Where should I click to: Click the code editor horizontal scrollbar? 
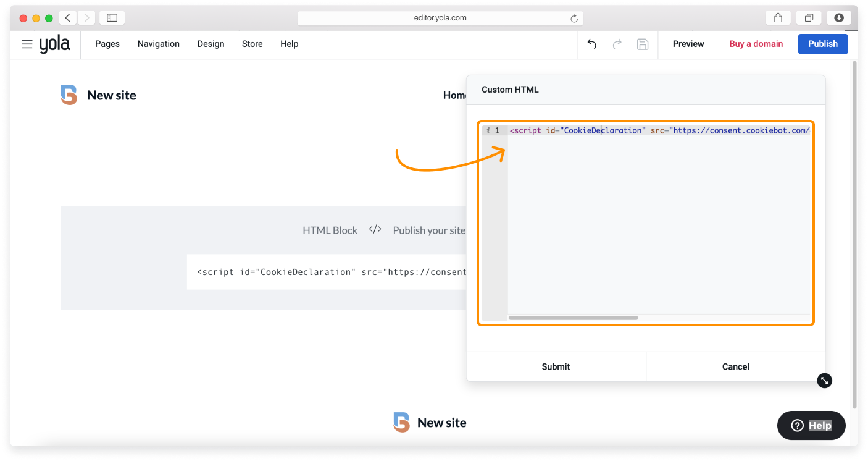[573, 318]
